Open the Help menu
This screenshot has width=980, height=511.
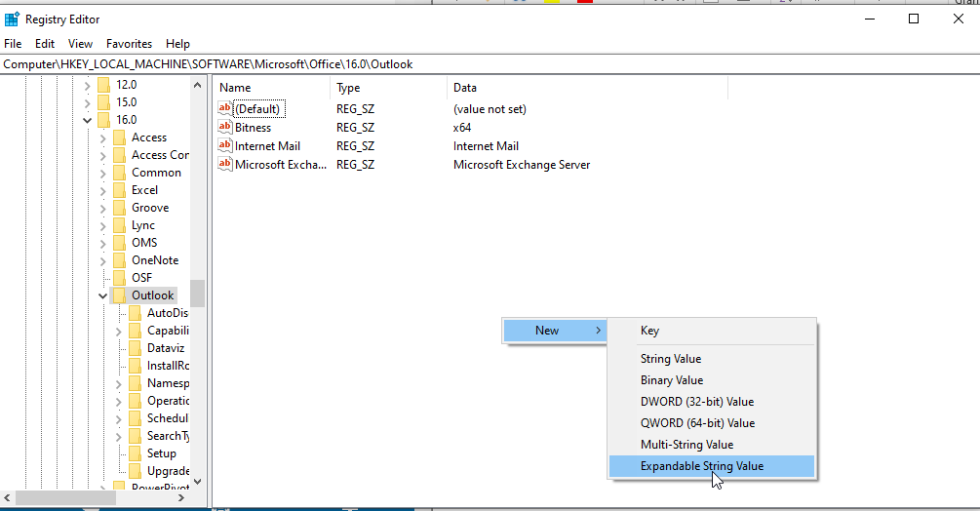[177, 44]
